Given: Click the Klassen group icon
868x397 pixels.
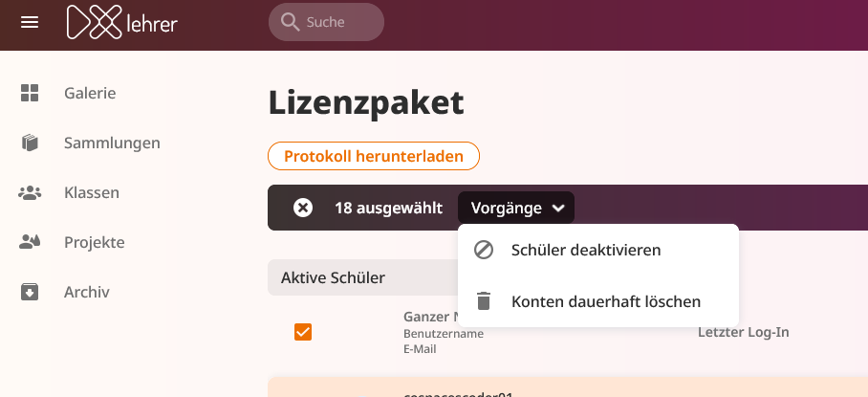Looking at the screenshot, I should tap(30, 192).
